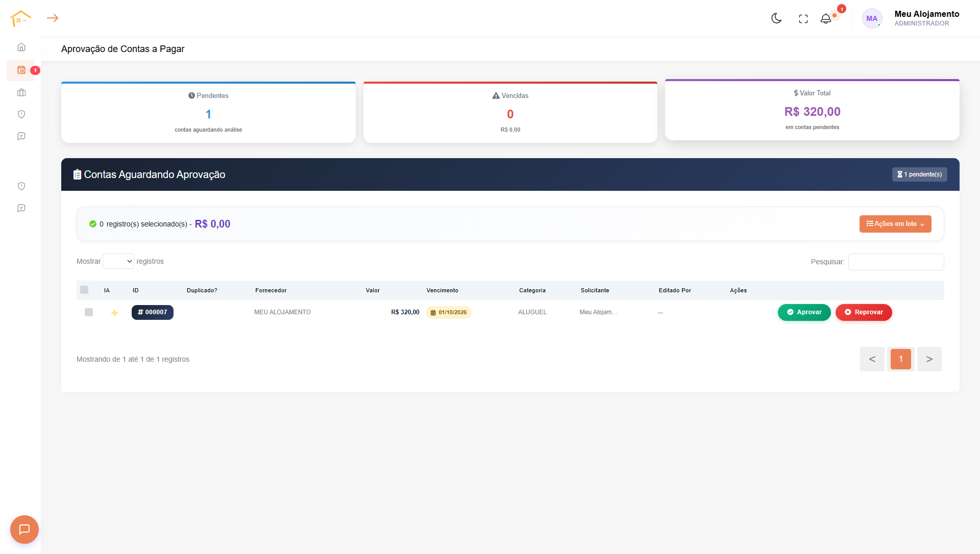Click the AI sparkle icon in row 000007

[x=114, y=313]
